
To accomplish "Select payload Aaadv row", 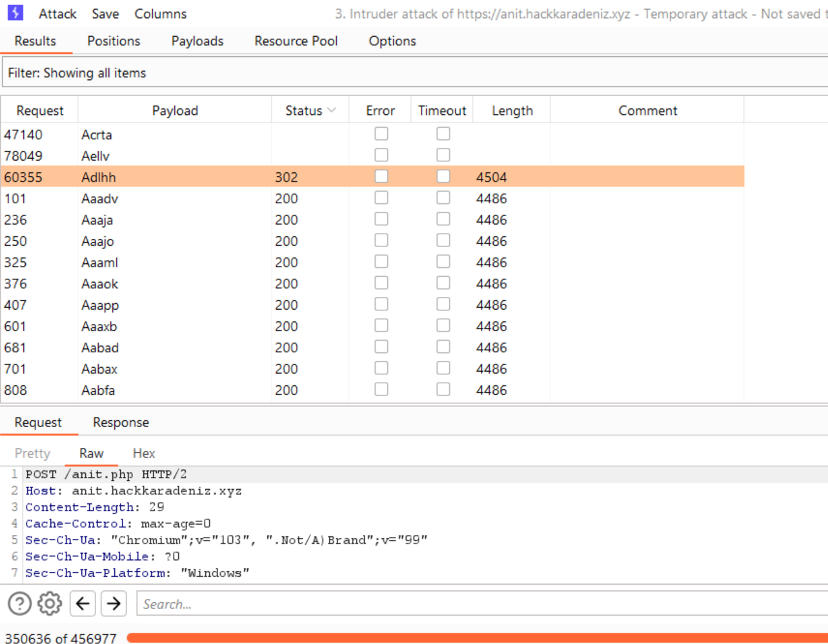I will pos(372,198).
